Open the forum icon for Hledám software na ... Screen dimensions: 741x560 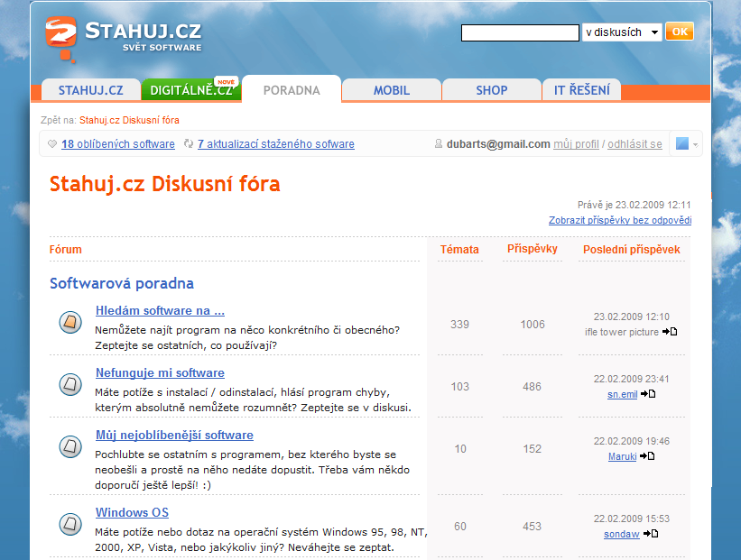[x=70, y=323]
